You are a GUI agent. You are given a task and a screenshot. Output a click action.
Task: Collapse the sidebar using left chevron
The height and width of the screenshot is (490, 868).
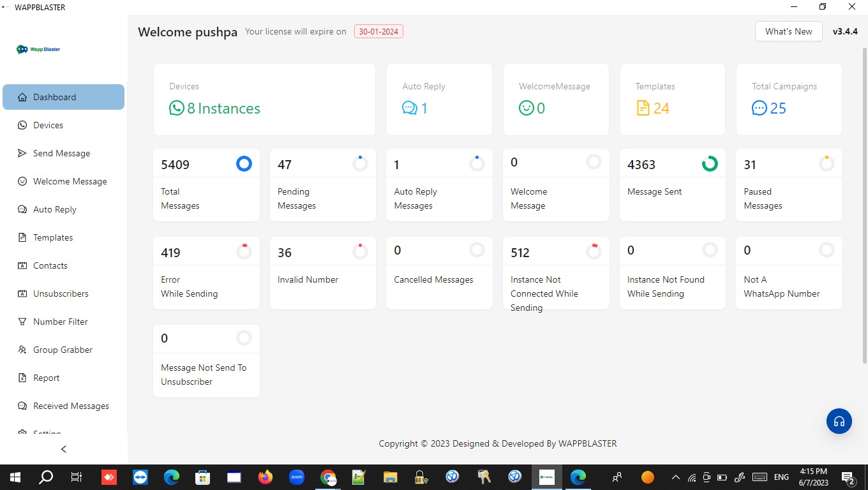click(63, 449)
